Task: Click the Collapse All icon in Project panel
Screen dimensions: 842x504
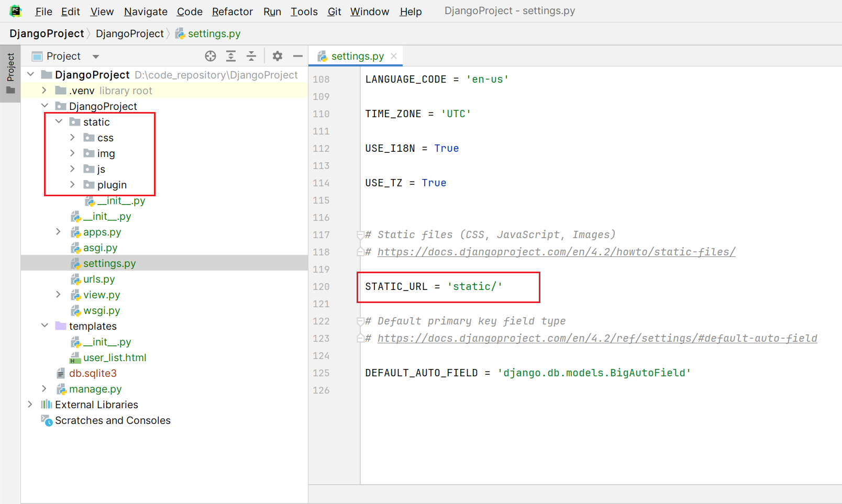Action: [251, 56]
